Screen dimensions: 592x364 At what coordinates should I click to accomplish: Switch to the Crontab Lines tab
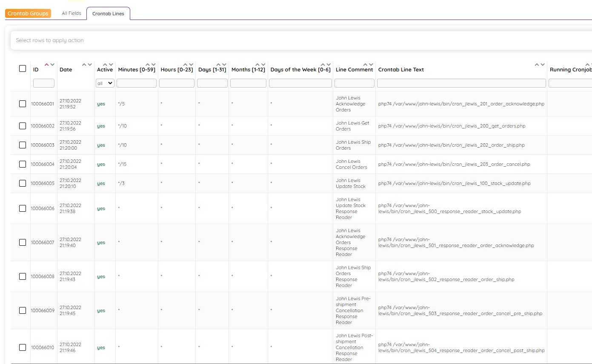coord(108,14)
